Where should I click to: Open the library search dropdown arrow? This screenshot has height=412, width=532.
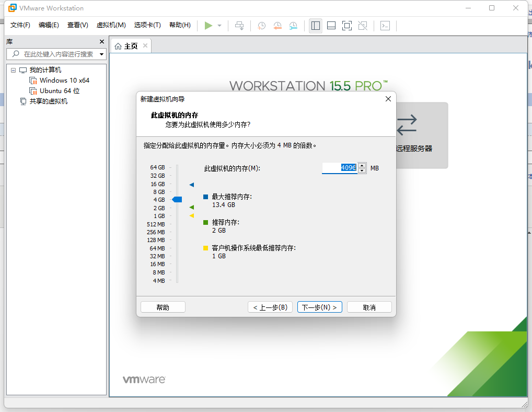(x=101, y=54)
